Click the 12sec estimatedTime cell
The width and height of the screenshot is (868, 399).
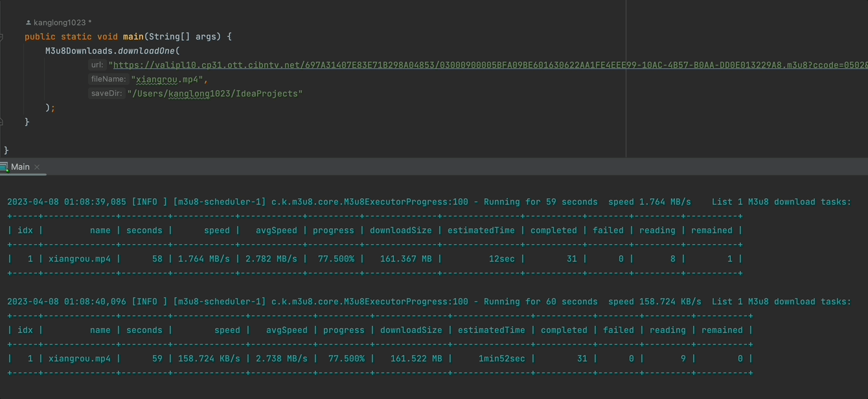(502, 258)
